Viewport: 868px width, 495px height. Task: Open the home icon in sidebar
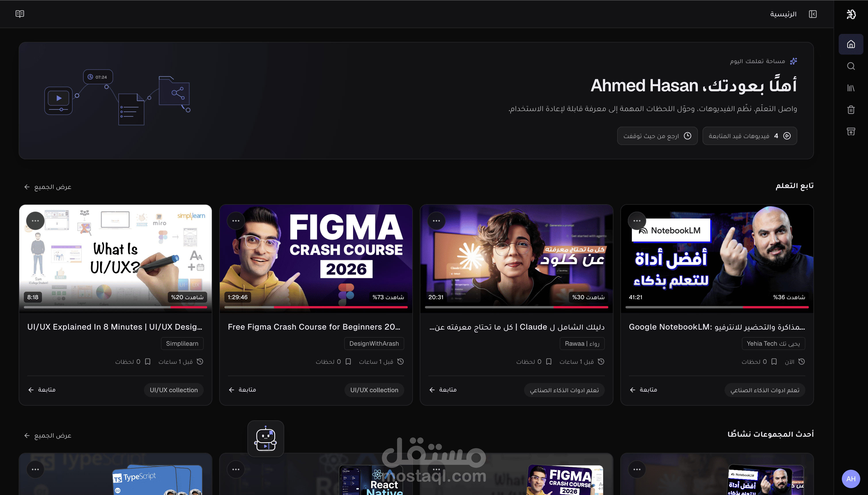pyautogui.click(x=851, y=44)
